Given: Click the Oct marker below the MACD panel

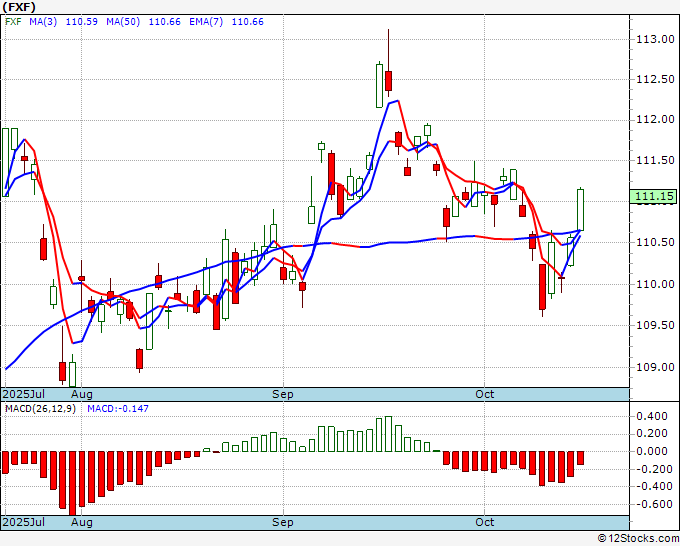Looking at the screenshot, I should [x=485, y=522].
